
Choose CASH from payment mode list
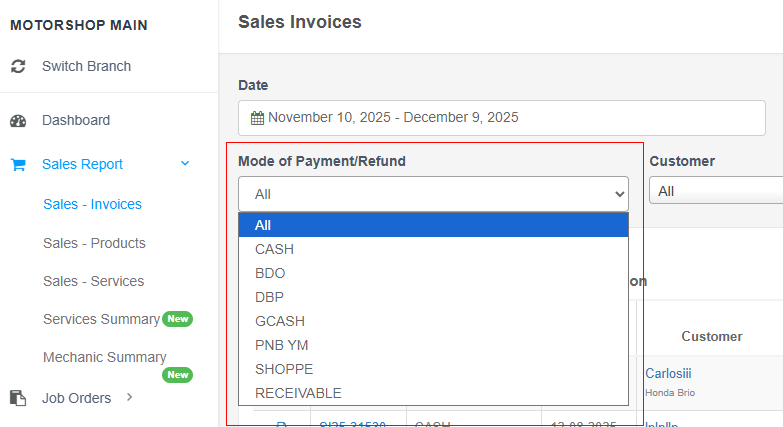coord(433,249)
